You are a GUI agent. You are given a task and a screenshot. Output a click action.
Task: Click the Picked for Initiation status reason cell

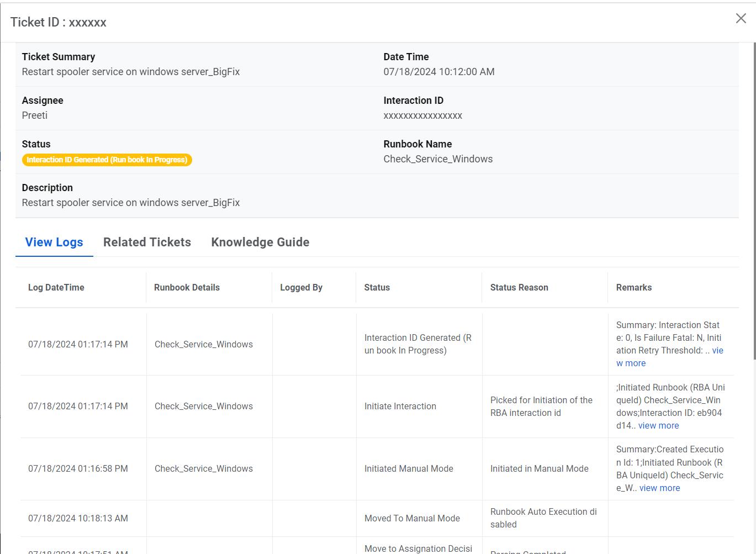tap(541, 407)
